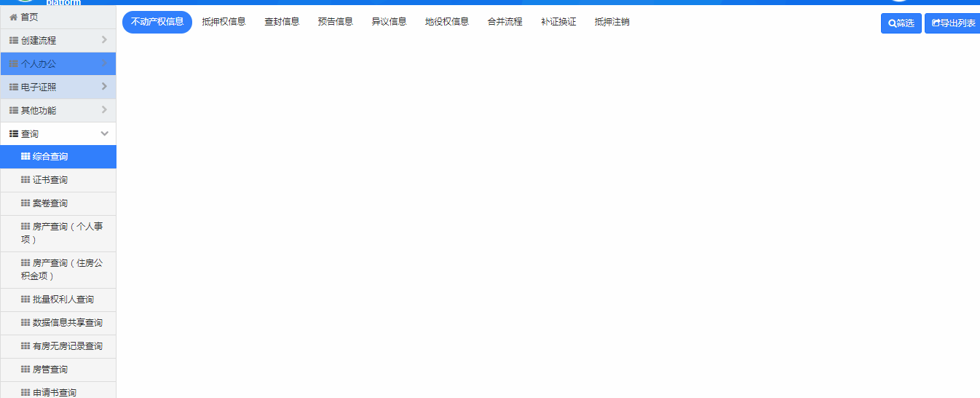
Task: Click the grid icon beside 综合查询
Action: [x=25, y=157]
